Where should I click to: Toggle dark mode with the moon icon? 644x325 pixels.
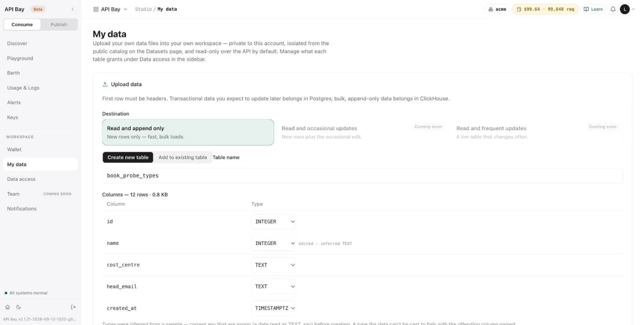tap(18, 307)
